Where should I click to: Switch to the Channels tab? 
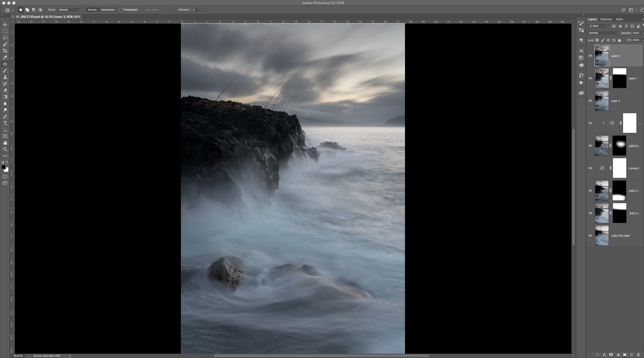tap(606, 19)
